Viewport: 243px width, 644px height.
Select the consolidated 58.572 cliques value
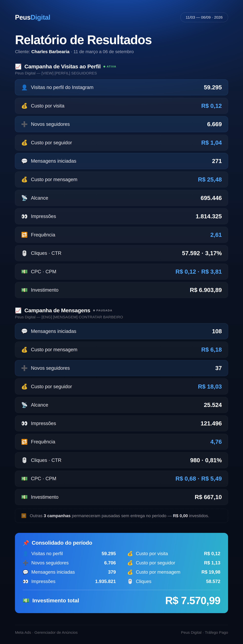point(213,581)
